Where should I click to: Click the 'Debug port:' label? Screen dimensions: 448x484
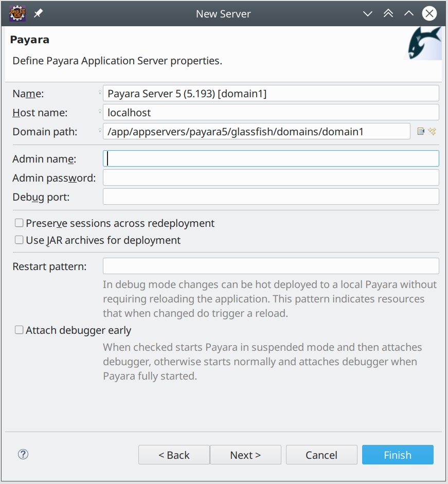41,197
